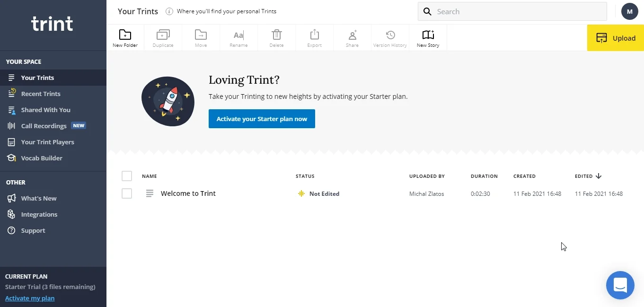Viewport: 644px width, 307px height.
Task: Open the chat support bubble
Action: (620, 285)
